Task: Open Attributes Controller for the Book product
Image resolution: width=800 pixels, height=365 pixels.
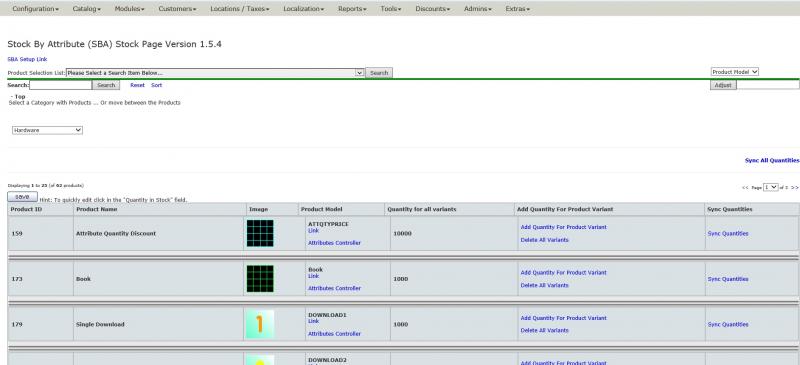Action: 334,288
